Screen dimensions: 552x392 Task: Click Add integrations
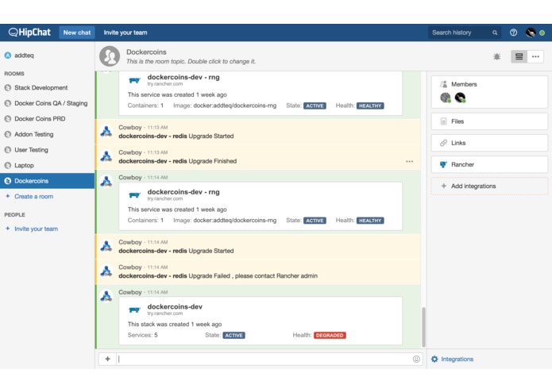(489, 186)
